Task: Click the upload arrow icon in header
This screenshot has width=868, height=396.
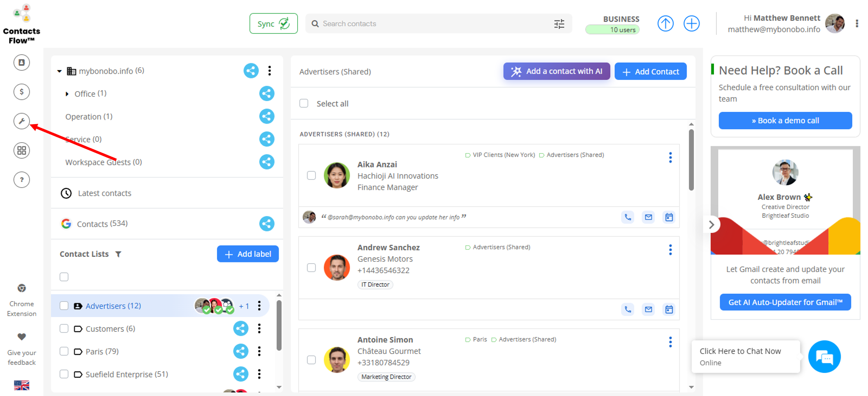Action: pyautogui.click(x=665, y=23)
